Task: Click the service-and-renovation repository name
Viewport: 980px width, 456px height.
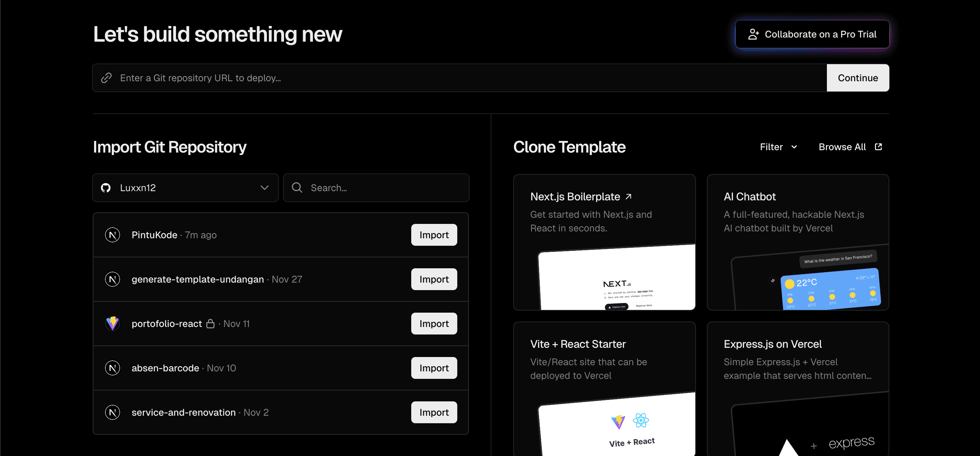Action: click(184, 413)
